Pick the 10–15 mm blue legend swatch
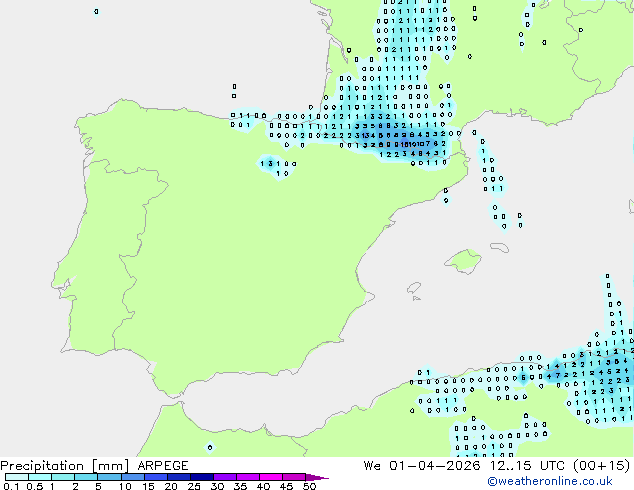Viewport: 634px width, 490px height. tap(132, 477)
